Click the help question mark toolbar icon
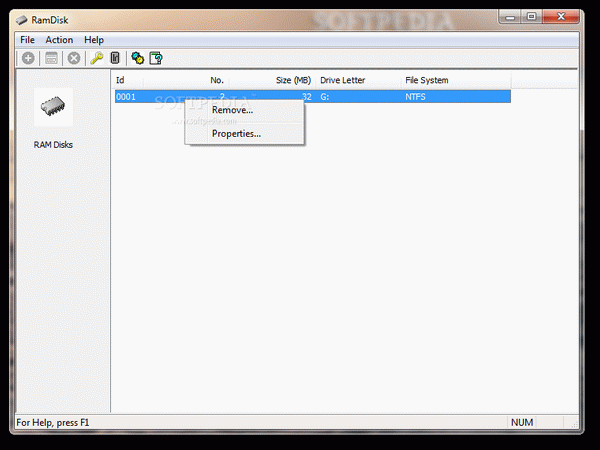The image size is (600, 450). click(x=156, y=59)
